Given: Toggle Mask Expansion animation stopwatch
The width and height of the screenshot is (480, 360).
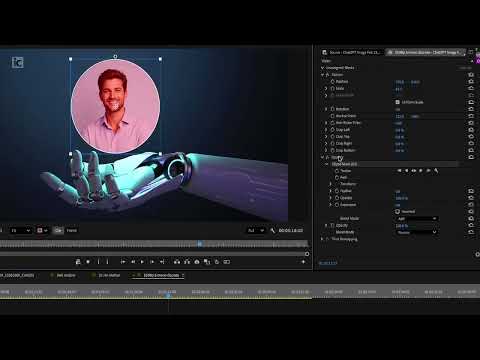Looking at the screenshot, I should tap(337, 205).
